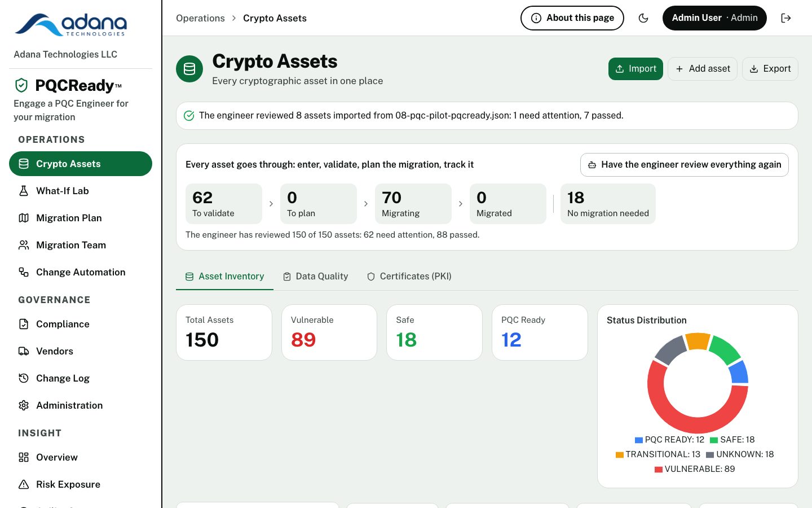Click the Operations breadcrumb link
This screenshot has width=812, height=508.
[200, 18]
